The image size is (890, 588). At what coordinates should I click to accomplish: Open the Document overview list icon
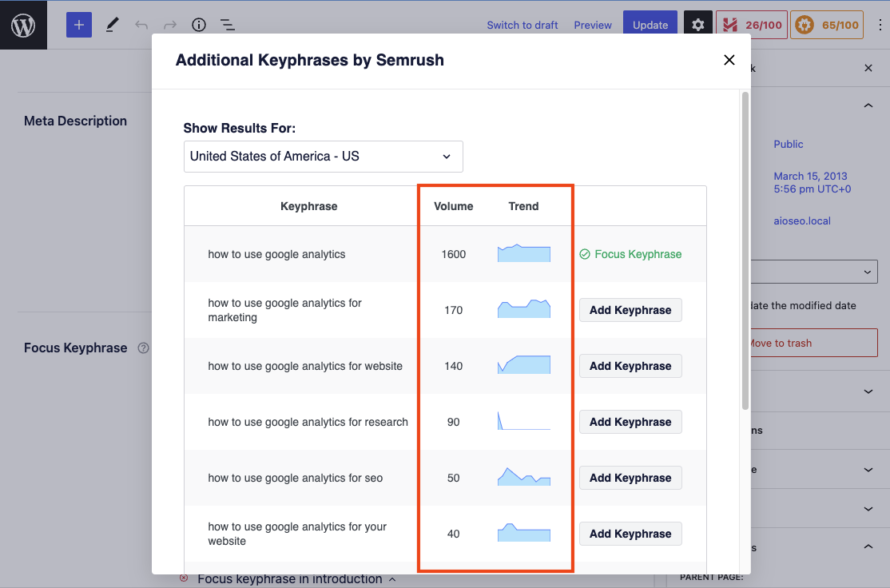228,25
